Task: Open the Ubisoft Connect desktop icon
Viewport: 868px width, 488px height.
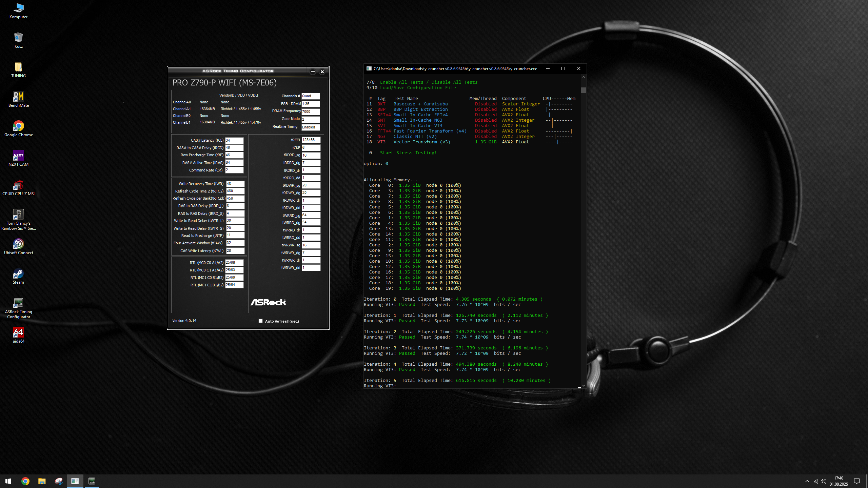Action: [18, 244]
